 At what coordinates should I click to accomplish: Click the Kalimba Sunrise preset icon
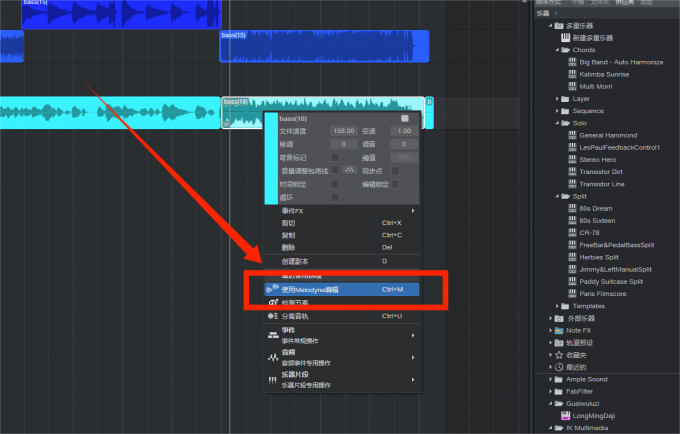click(x=572, y=74)
